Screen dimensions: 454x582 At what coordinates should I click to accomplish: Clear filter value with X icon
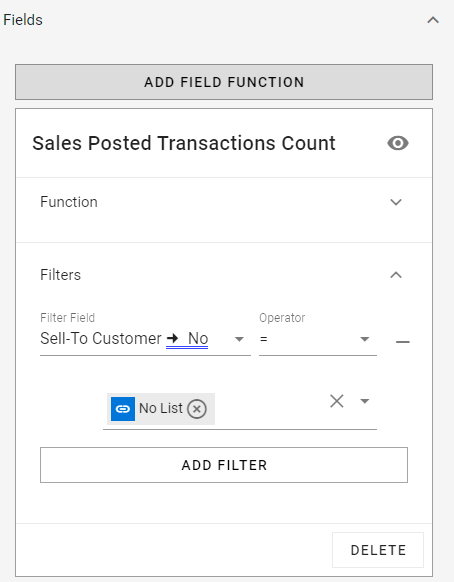coord(337,401)
